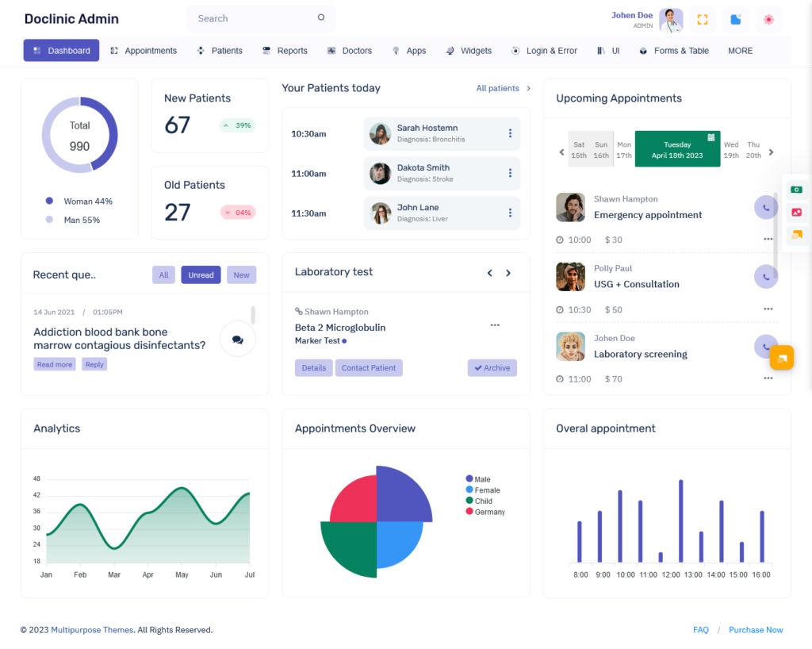812x649 pixels.
Task: Click the red image icon in side panel
Action: pyautogui.click(x=796, y=213)
